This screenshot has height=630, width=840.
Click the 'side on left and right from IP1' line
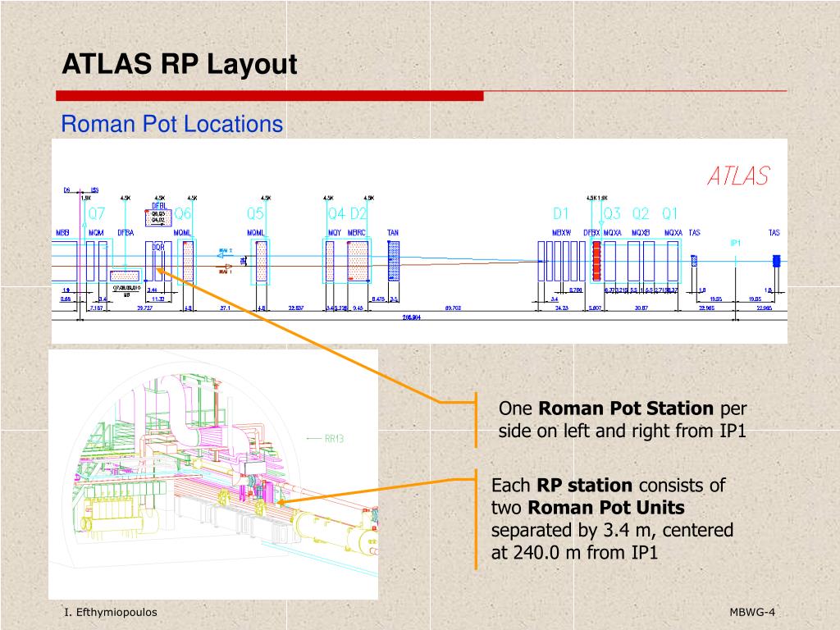[x=622, y=431]
